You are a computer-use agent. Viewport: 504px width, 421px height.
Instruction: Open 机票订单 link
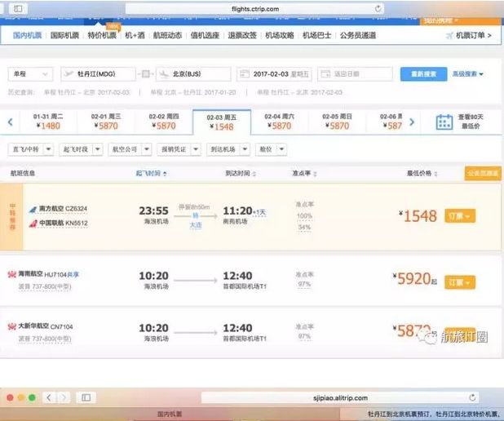coord(469,35)
